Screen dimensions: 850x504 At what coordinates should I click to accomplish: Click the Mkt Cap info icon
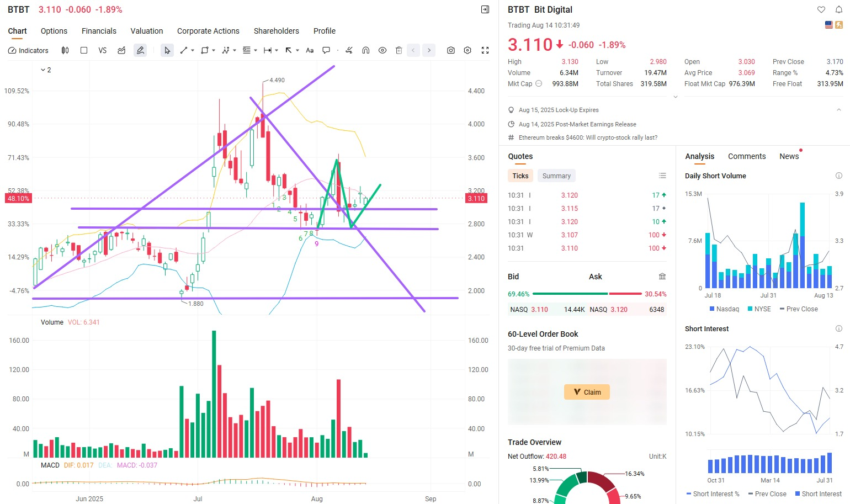pyautogui.click(x=539, y=84)
